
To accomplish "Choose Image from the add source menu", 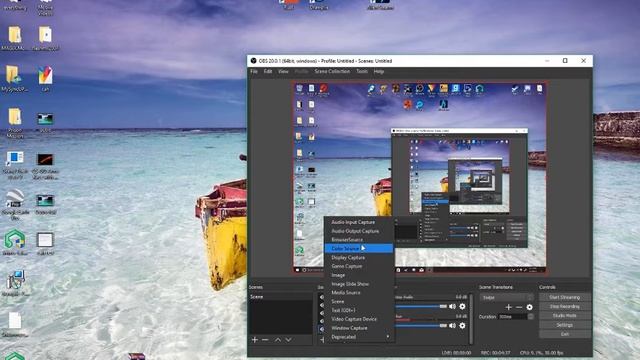I will (x=359, y=275).
